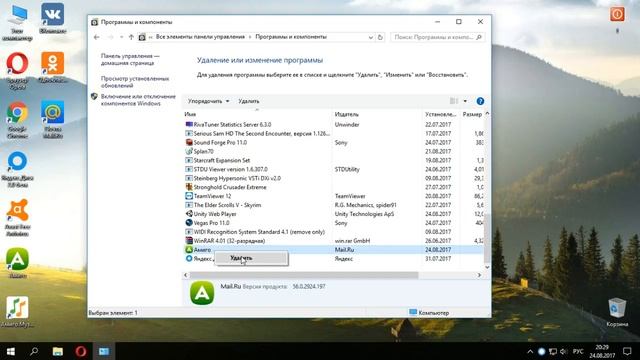This screenshot has width=640, height=360.
Task: Open the Odnoklassniki desktop shortcut
Action: click(52, 67)
